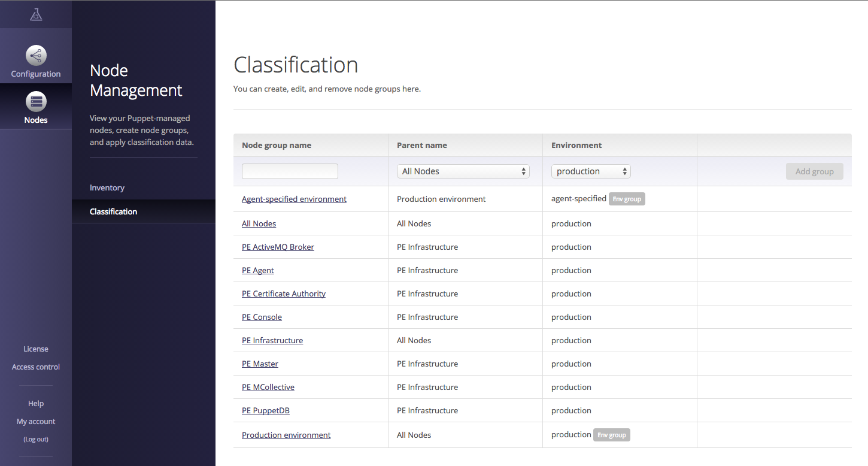Click the Help link
Viewport: 868px width, 466px height.
(36, 403)
